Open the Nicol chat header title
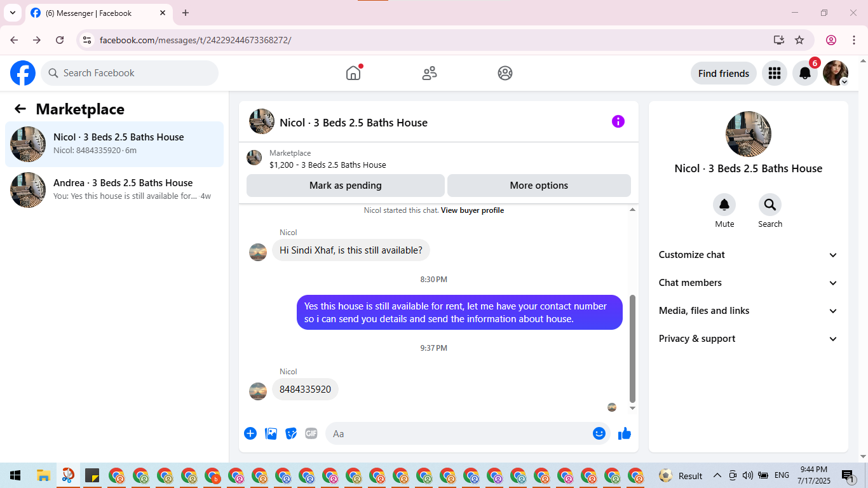This screenshot has height=488, width=868. click(353, 123)
